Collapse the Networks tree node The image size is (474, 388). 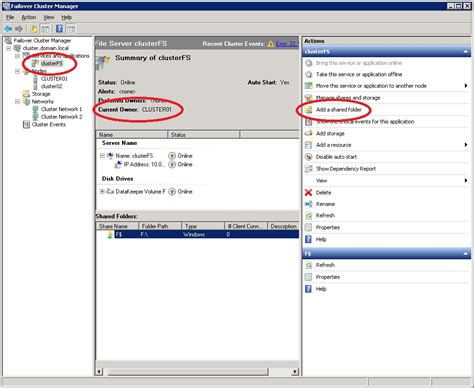(17, 101)
